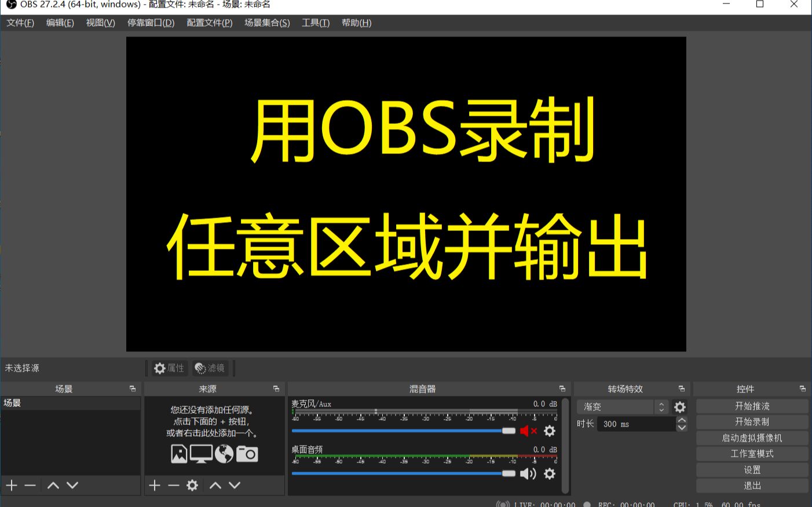812x507 pixels.
Task: Open mixer settings gear for 麦克风/Aux
Action: 549,431
